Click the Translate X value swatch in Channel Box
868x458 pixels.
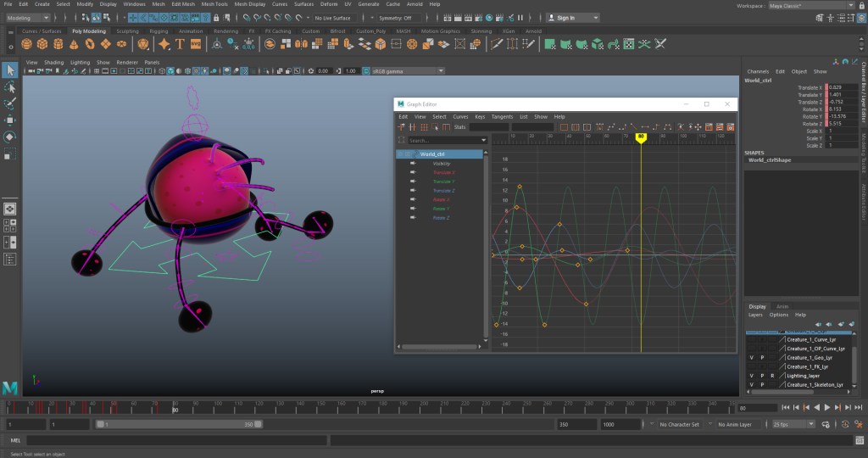click(x=827, y=87)
